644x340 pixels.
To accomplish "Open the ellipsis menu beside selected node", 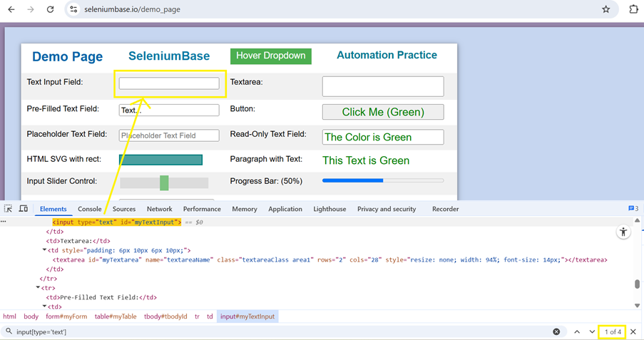I will pyautogui.click(x=4, y=222).
